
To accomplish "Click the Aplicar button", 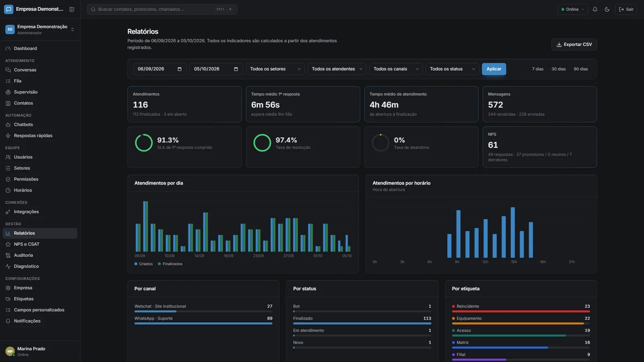I will tap(494, 69).
